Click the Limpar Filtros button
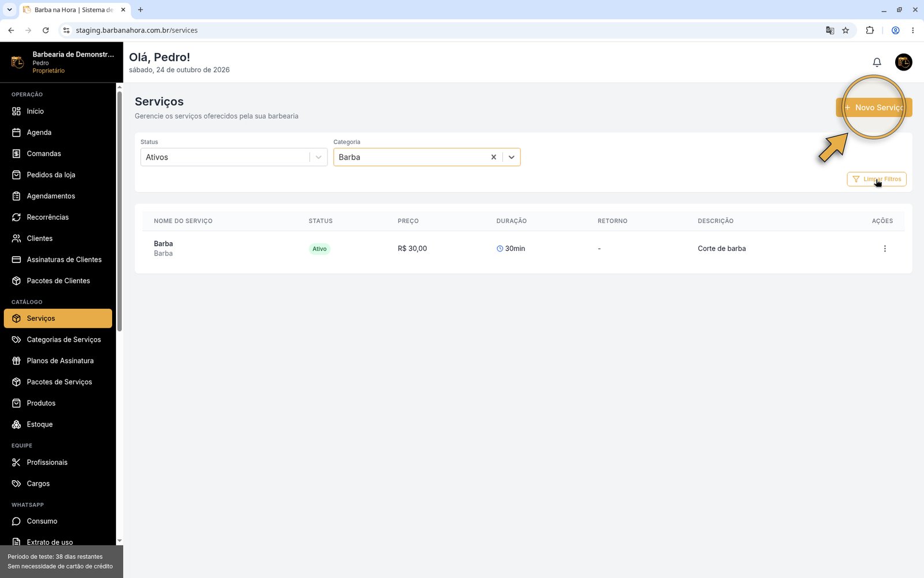924x578 pixels. click(x=877, y=179)
